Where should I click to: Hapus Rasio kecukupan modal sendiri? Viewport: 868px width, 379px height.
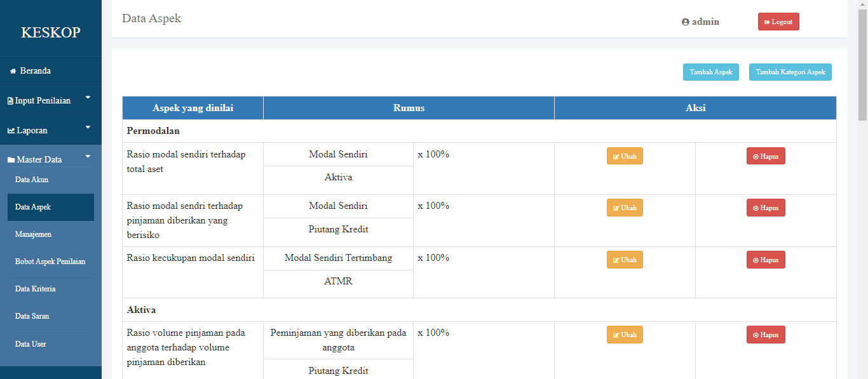pyautogui.click(x=766, y=260)
